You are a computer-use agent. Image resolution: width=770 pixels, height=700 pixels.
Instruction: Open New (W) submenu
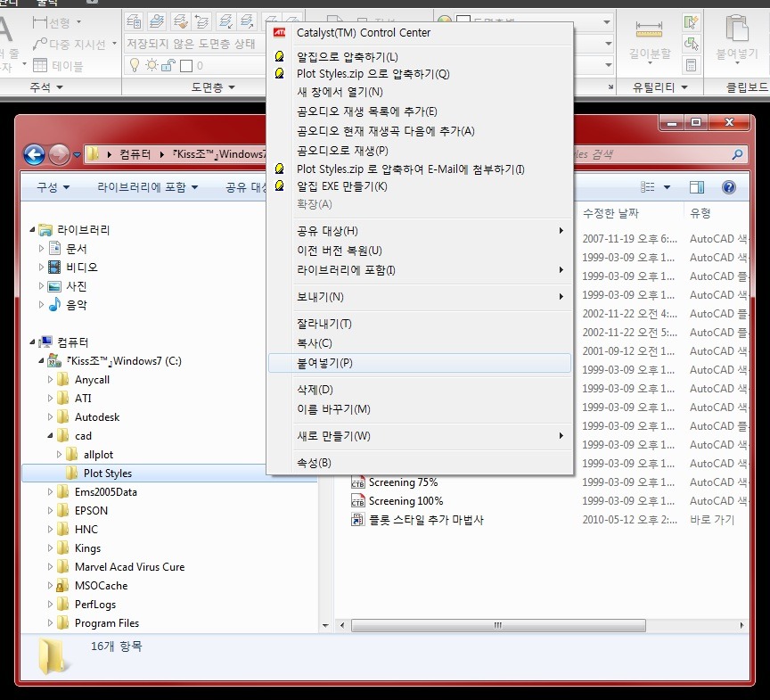[420, 436]
